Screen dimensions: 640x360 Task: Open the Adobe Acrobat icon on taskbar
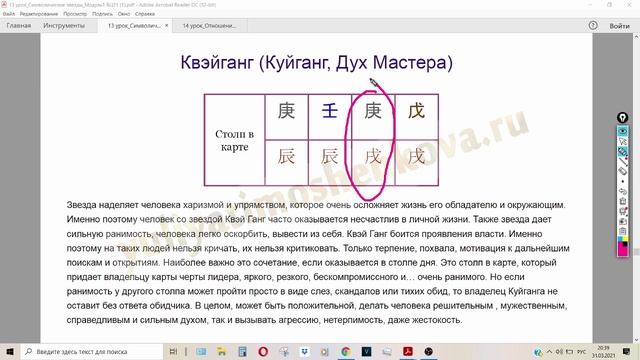click(408, 352)
